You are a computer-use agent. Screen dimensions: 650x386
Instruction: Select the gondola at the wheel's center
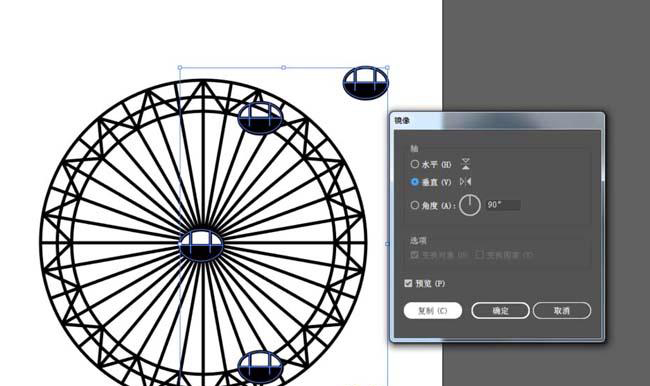201,245
